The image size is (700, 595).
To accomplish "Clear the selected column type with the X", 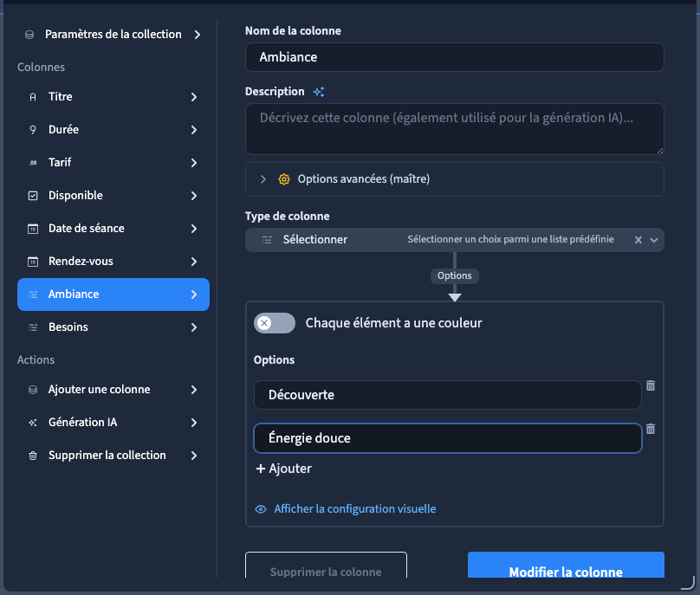I will click(638, 240).
